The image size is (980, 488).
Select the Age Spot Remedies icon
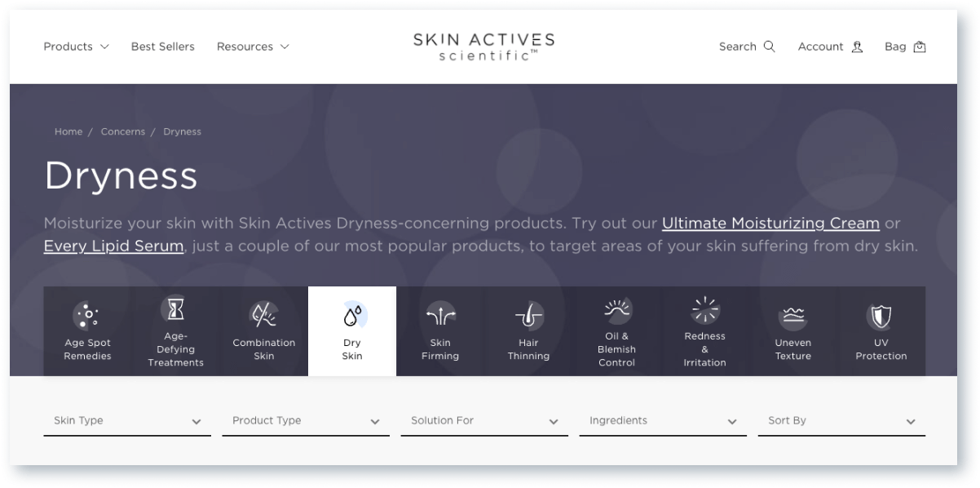coord(87,315)
